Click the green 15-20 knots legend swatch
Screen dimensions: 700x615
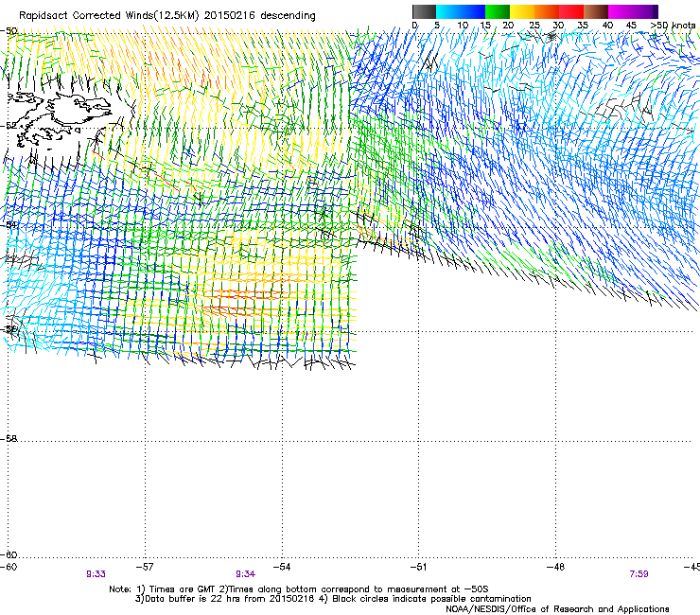coord(498,11)
